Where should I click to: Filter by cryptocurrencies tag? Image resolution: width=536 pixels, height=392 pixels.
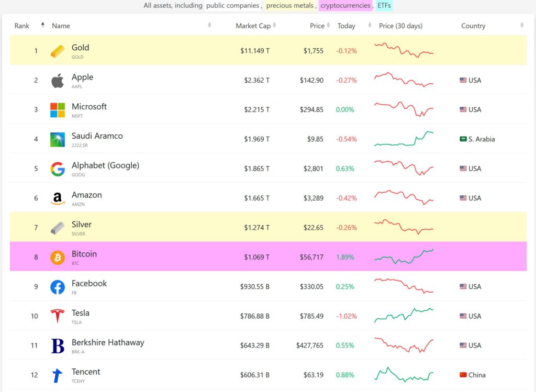345,5
